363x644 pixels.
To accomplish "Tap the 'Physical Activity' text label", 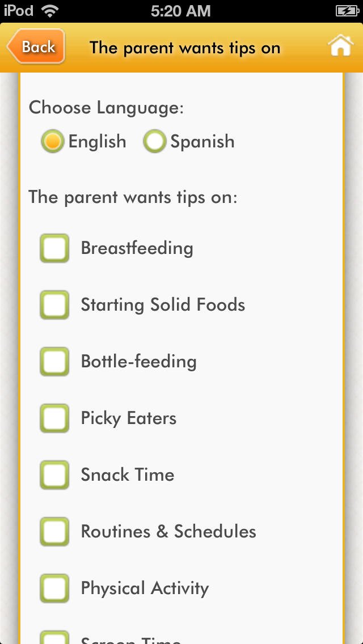I will (x=145, y=588).
